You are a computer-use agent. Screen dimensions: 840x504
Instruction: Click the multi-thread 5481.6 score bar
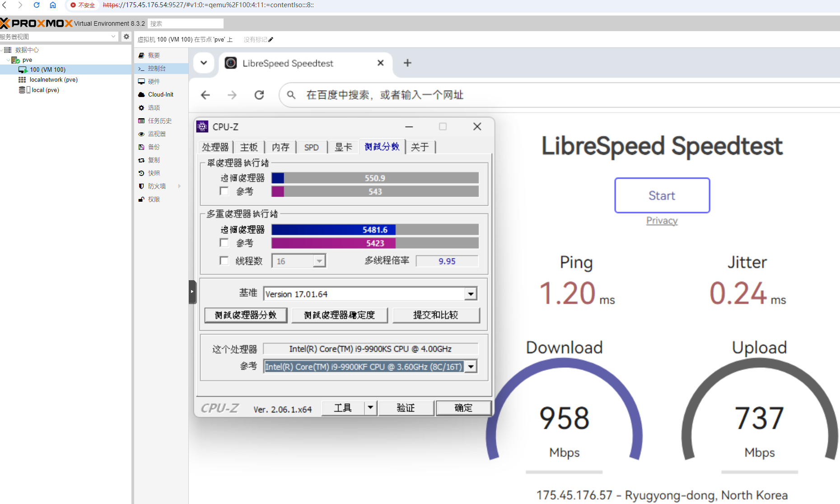click(x=375, y=230)
